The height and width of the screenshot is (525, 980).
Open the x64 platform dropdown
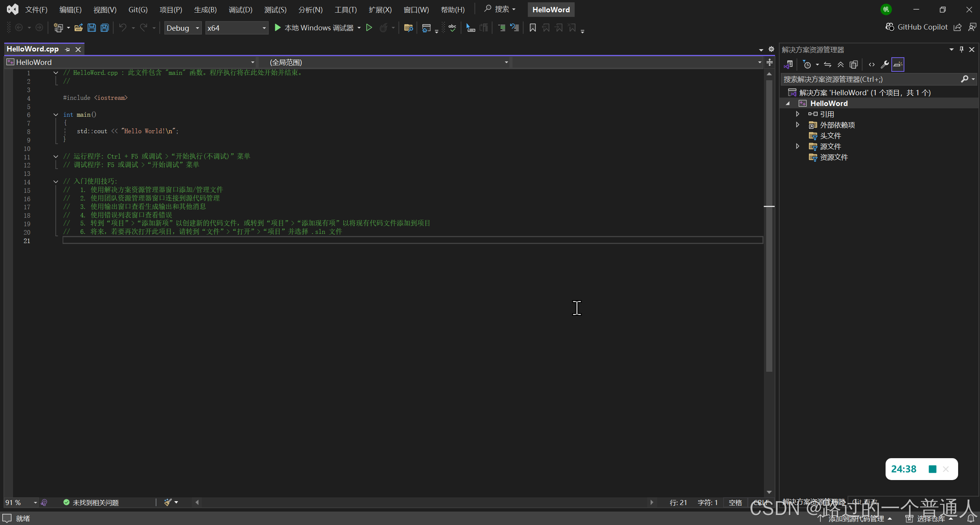236,28
